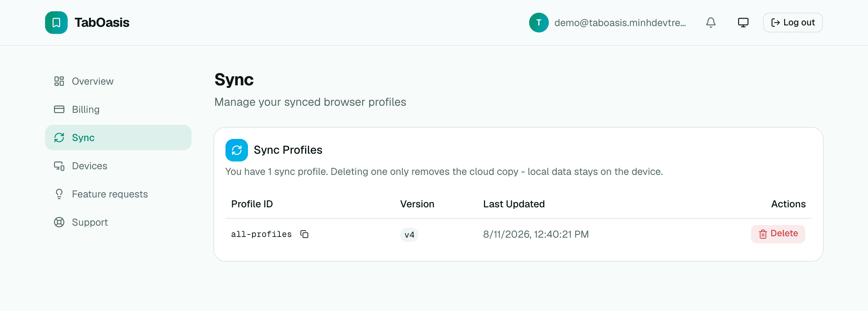Delete the all-profiles sync profile
The width and height of the screenshot is (868, 311).
tap(778, 234)
